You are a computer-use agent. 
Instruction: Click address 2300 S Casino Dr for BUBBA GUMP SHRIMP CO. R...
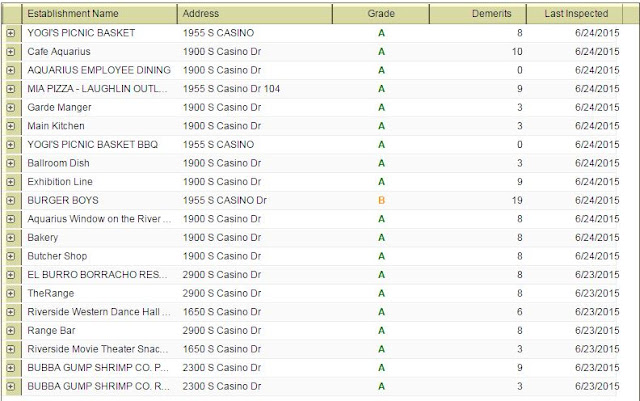[222, 386]
